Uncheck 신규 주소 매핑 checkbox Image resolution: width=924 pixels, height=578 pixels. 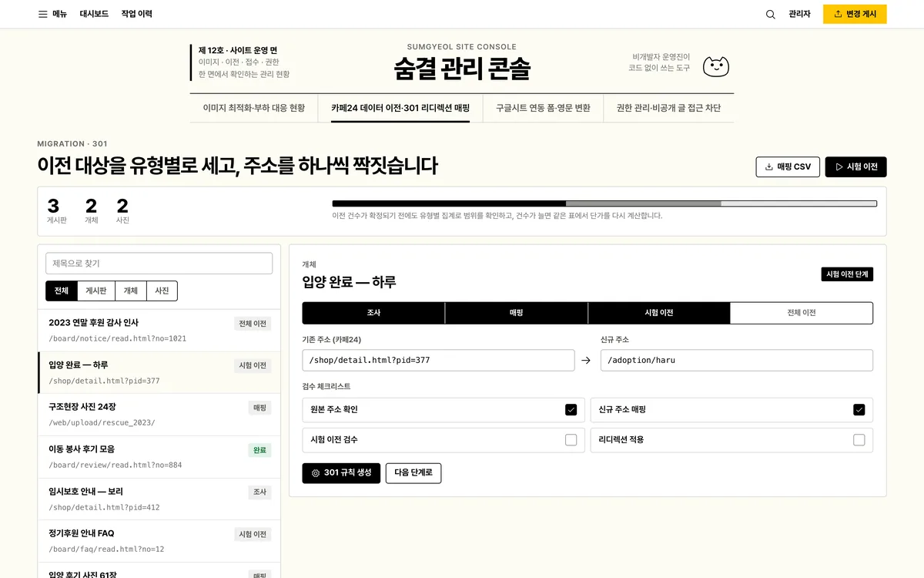point(859,410)
